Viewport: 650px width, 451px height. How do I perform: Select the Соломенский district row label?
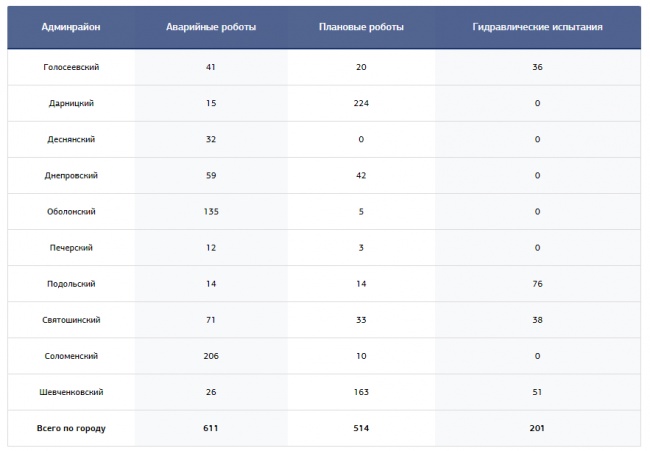point(71,356)
